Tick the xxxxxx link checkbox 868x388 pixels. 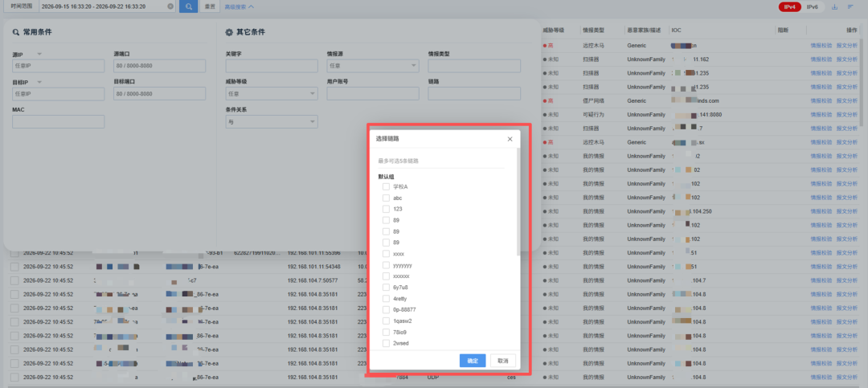click(x=386, y=276)
